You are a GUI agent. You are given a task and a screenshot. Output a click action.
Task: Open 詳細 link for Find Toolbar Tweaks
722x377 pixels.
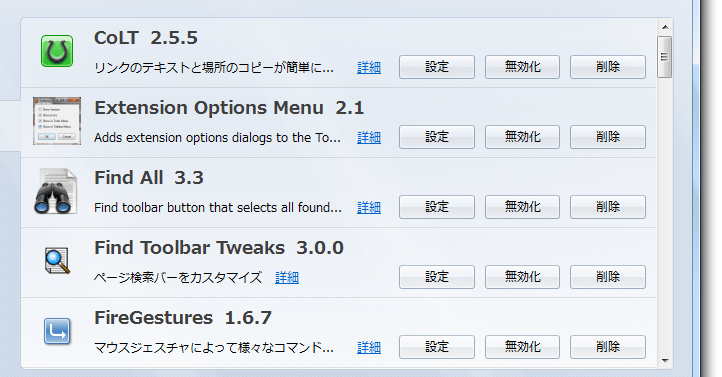pyautogui.click(x=287, y=278)
